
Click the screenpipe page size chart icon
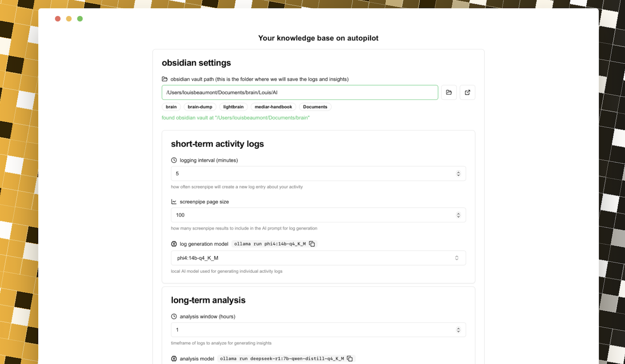[174, 202]
